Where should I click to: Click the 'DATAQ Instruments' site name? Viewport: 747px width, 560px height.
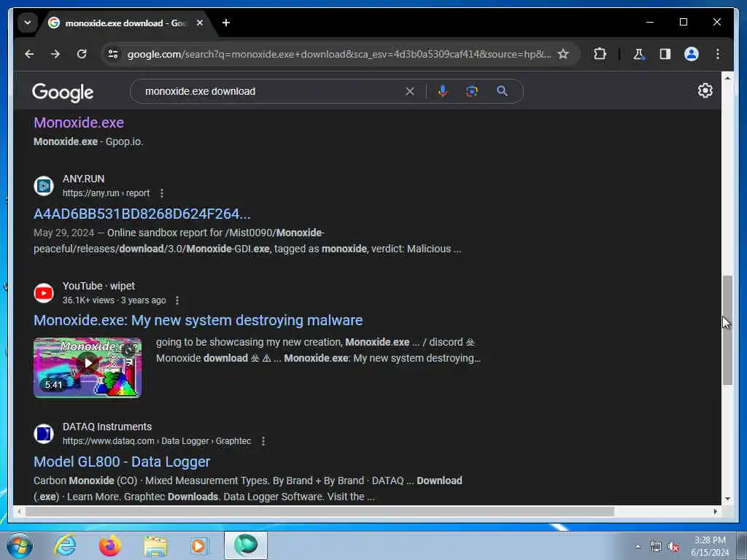tap(107, 427)
